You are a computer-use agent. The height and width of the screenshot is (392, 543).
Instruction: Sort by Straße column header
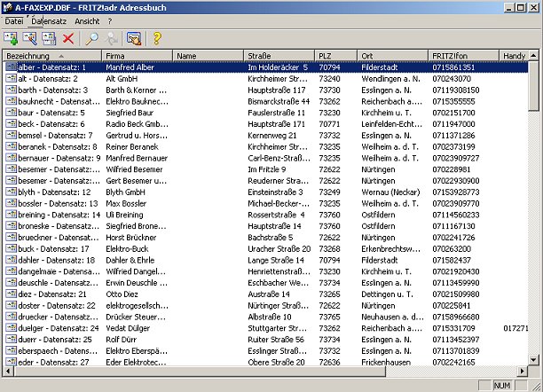(x=279, y=56)
